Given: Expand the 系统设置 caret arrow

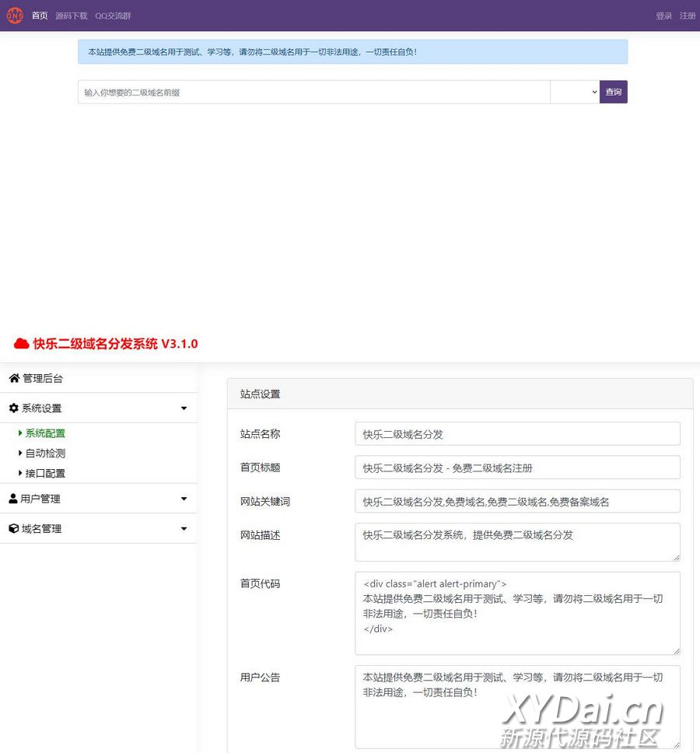Looking at the screenshot, I should point(184,408).
